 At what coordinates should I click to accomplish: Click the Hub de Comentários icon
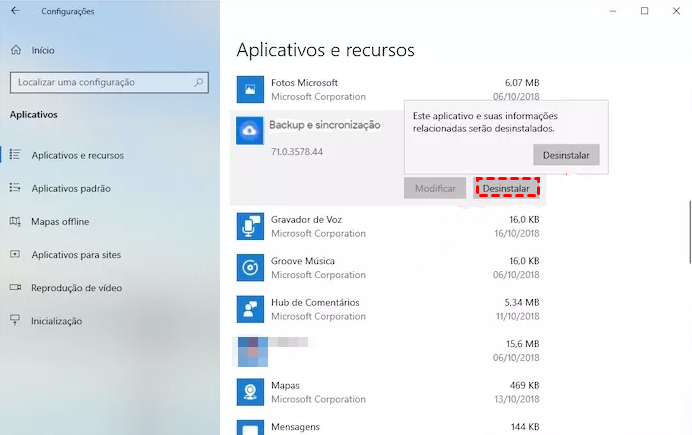point(250,309)
